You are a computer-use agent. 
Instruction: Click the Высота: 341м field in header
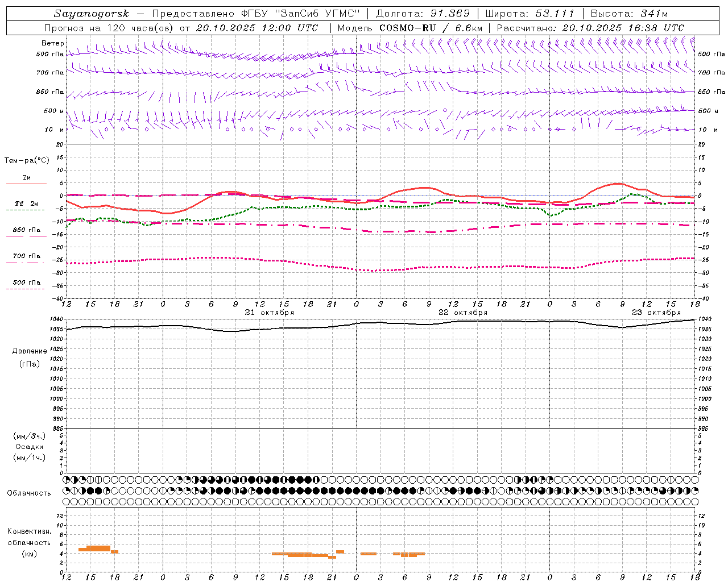point(629,14)
